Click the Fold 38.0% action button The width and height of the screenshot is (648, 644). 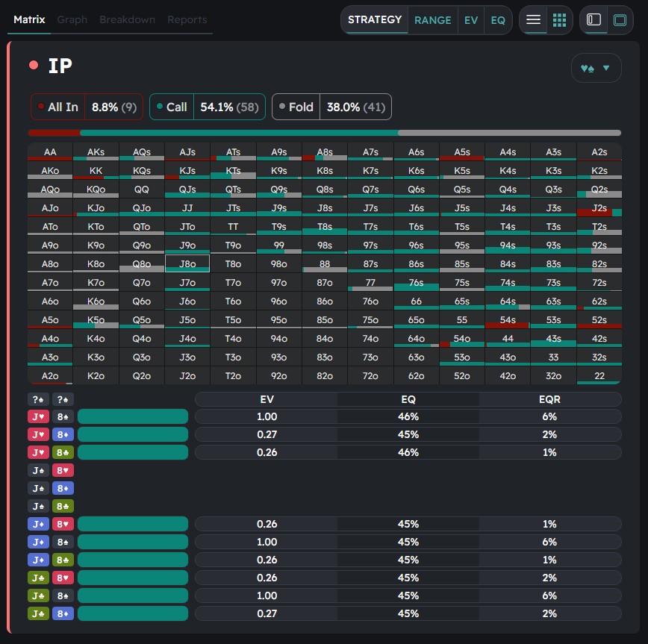tap(331, 107)
